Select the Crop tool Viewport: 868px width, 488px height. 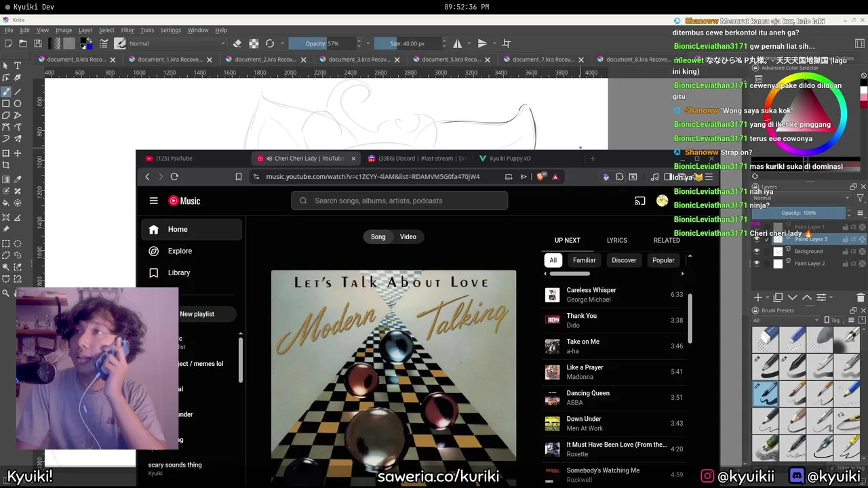click(x=6, y=165)
